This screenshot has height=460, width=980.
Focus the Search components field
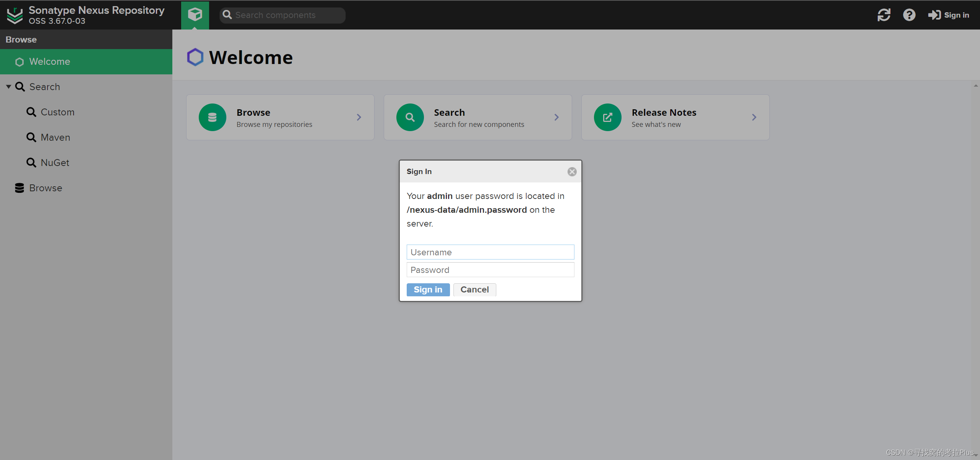(x=283, y=15)
